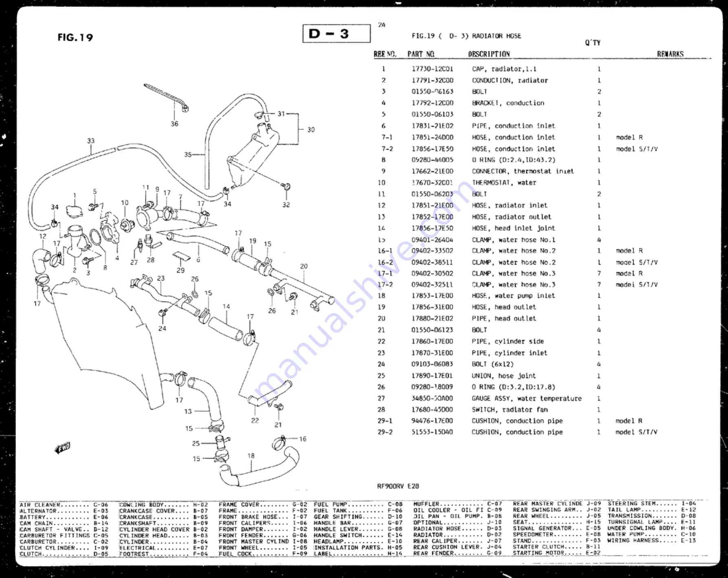Click index entry "BATTERY............ E-06"
Image resolution: width=728 pixels, height=578 pixels.
[x=64, y=517]
